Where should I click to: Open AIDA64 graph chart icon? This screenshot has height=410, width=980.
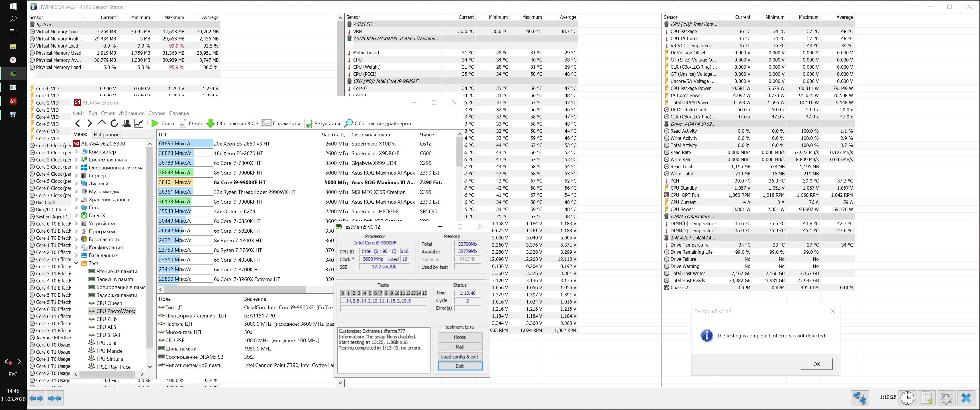[139, 123]
